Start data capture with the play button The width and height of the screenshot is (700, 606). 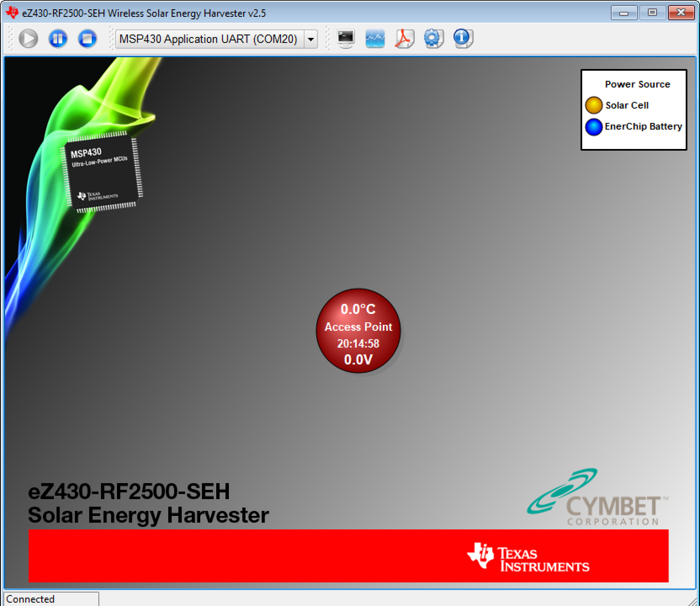[x=29, y=39]
